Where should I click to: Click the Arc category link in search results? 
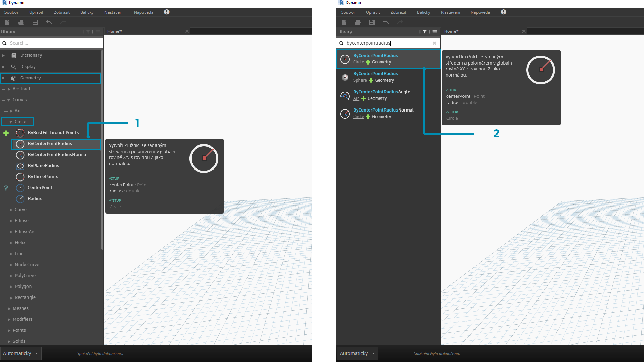(356, 98)
